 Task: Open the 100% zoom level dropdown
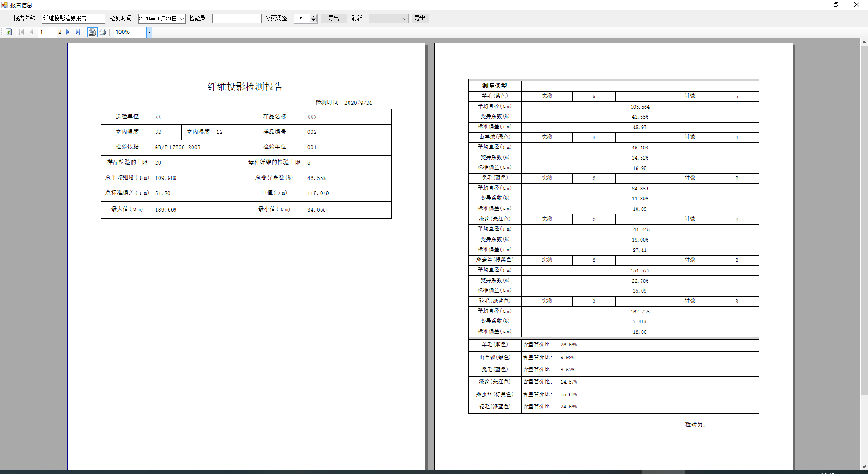coord(149,32)
